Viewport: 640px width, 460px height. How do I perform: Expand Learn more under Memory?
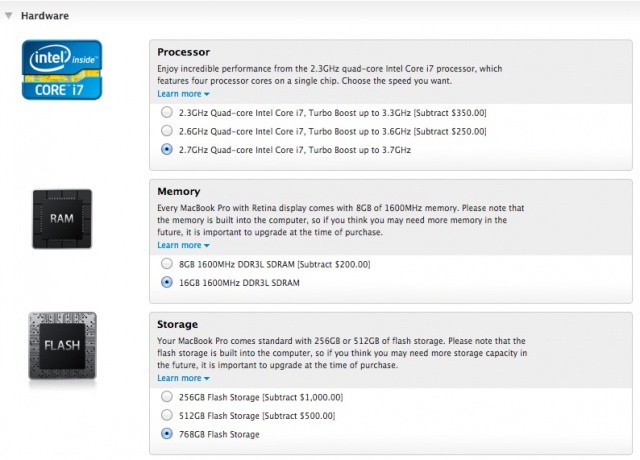(183, 245)
